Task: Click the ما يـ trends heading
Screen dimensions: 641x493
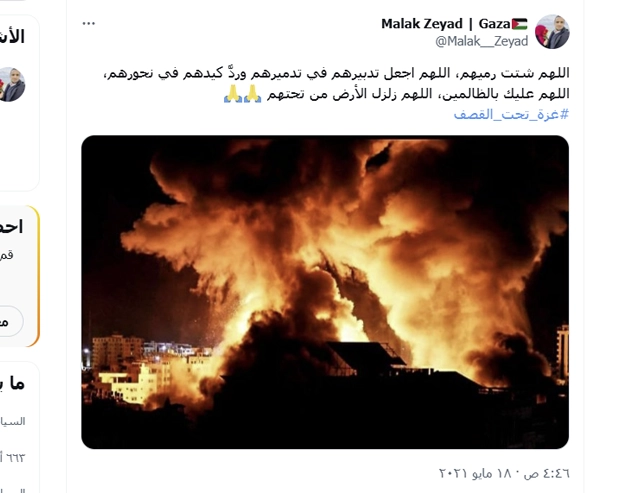Action: click(x=13, y=383)
